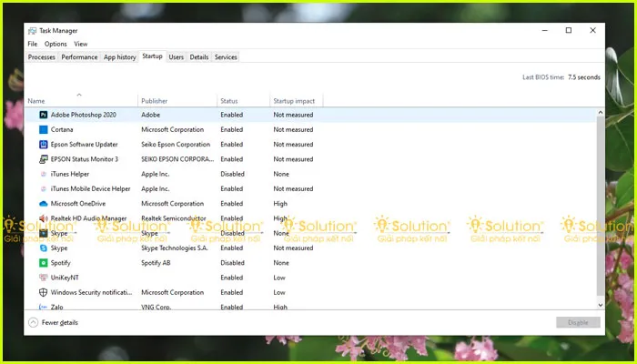Viewport: 637px width, 364px height.
Task: Click the Skype Technologies S.A. row icon
Action: [x=43, y=248]
